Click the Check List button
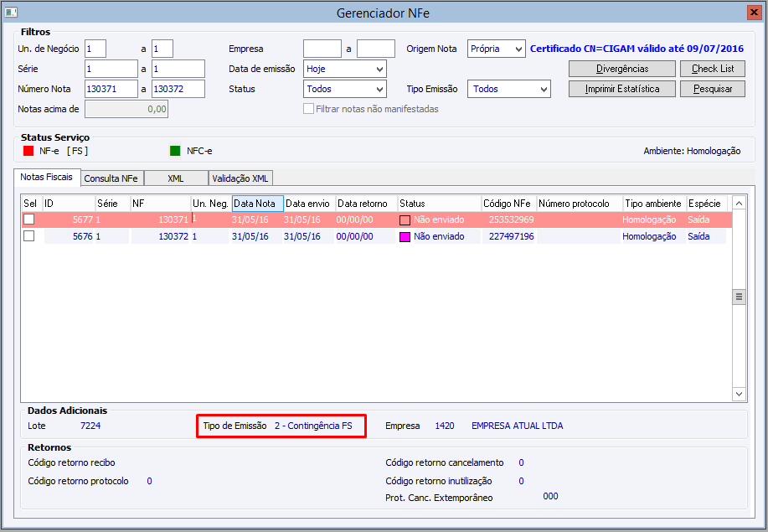The image size is (768, 532). pos(713,69)
